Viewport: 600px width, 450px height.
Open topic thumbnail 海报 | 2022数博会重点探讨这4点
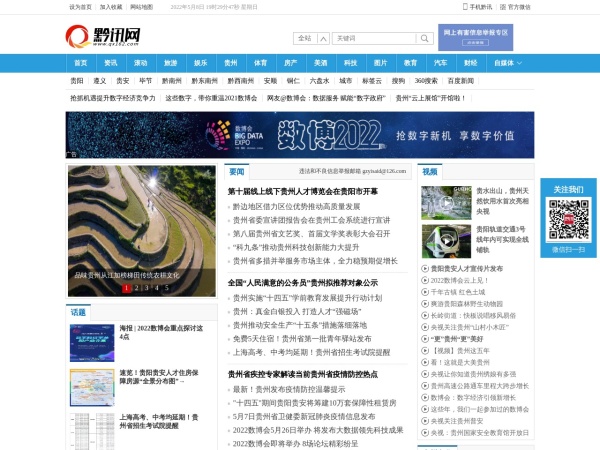92,343
